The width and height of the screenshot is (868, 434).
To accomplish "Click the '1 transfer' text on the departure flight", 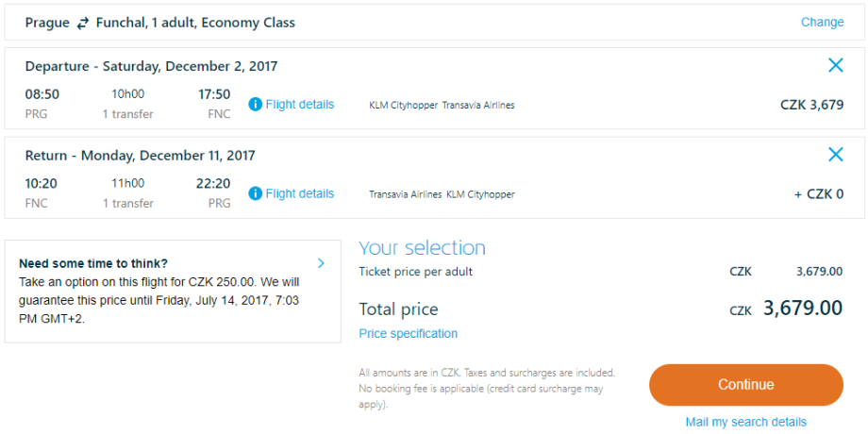I will point(127,114).
